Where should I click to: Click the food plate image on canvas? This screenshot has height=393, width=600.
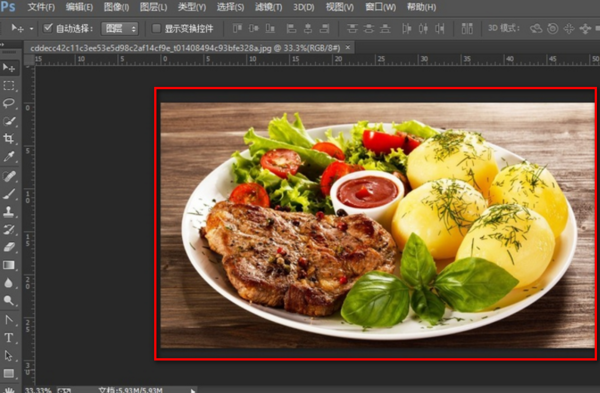click(x=377, y=225)
